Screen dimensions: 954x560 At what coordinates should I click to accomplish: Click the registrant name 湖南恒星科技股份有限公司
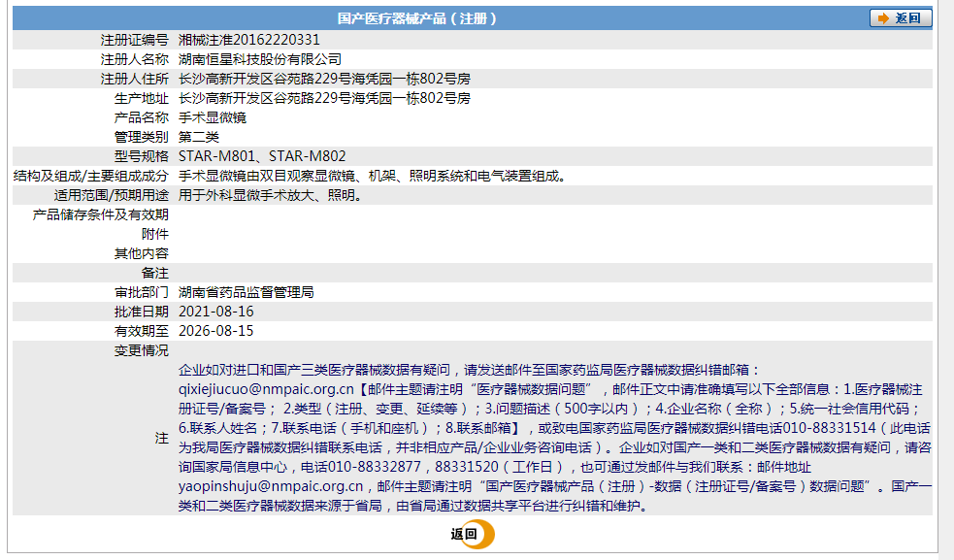[x=260, y=59]
